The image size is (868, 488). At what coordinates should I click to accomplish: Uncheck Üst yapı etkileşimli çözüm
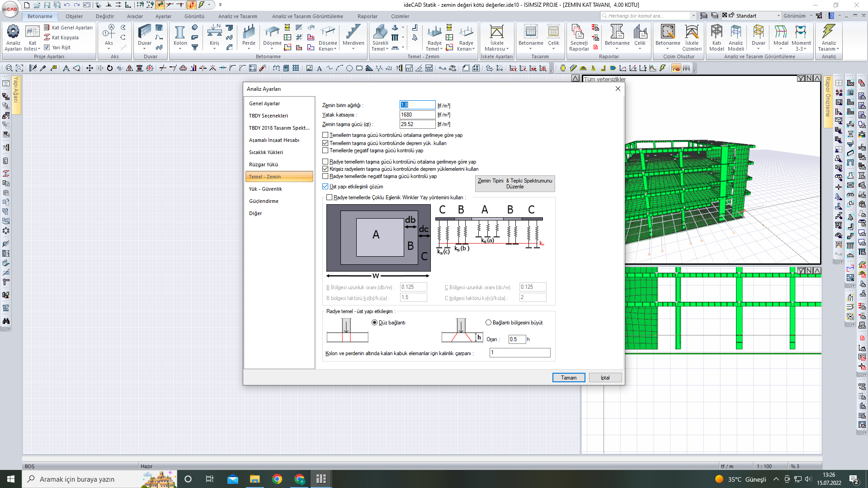325,187
